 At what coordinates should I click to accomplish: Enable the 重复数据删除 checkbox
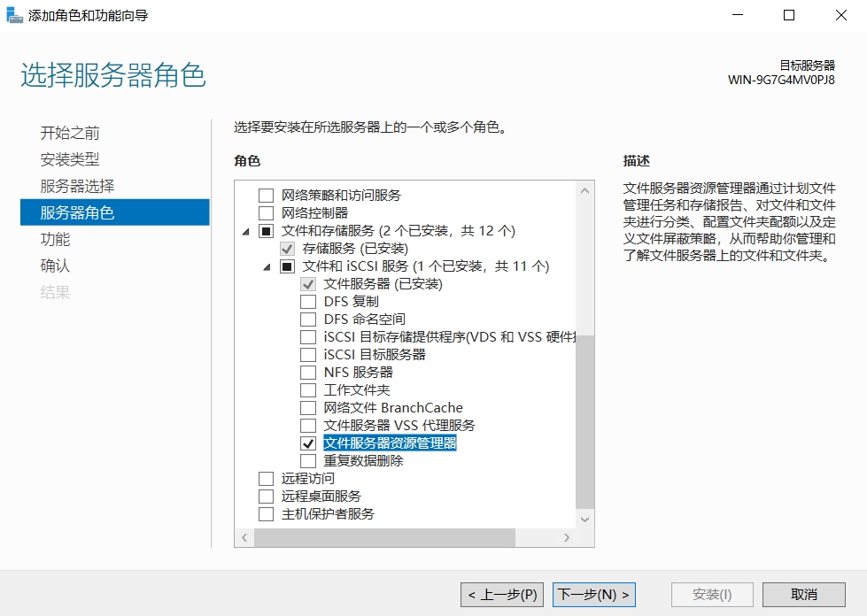click(308, 461)
